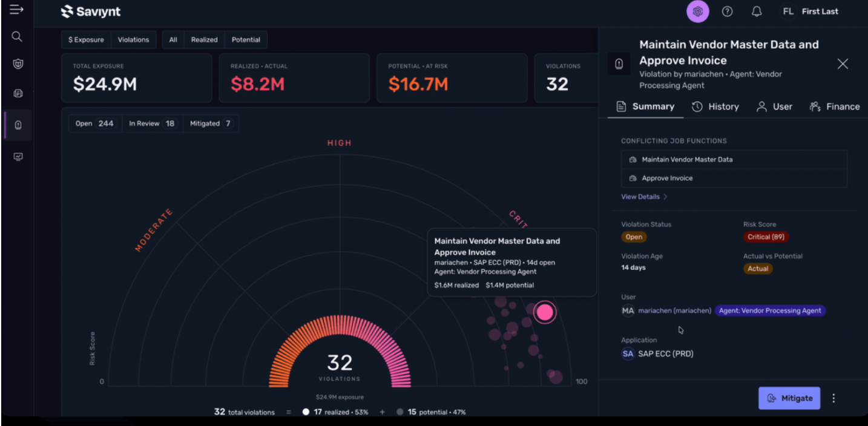
Task: Click the $24.9M exposure caption under gauge
Action: 339,398
